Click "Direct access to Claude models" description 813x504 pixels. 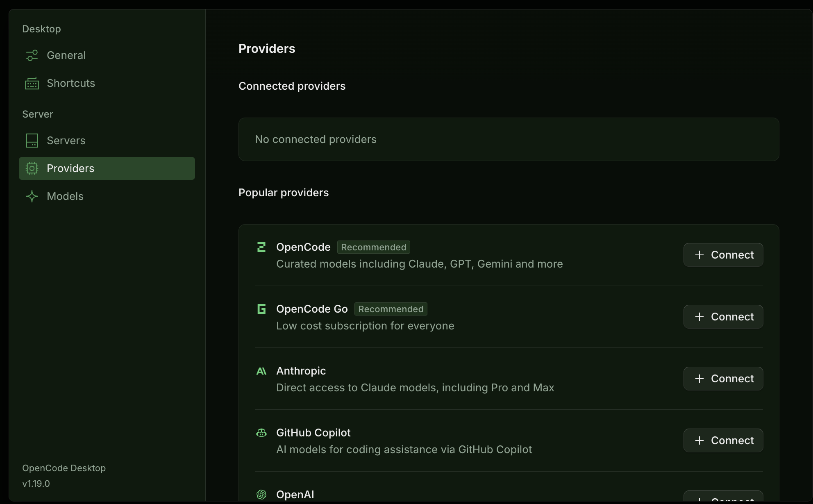coord(415,388)
